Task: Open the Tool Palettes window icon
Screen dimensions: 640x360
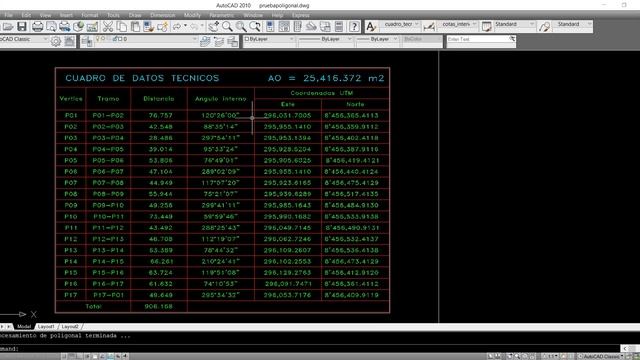Action: point(298,27)
